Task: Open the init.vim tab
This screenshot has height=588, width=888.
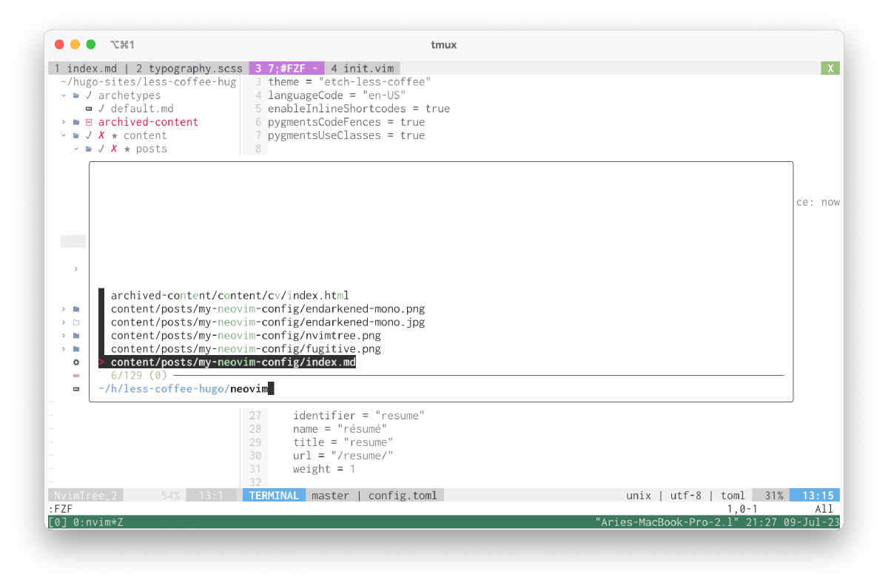Action: click(362, 68)
